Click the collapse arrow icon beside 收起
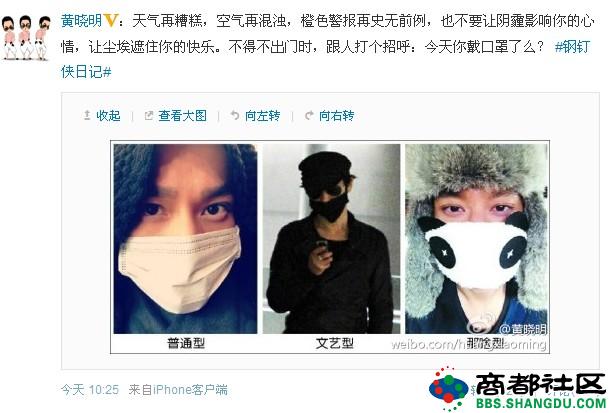The image size is (611, 413). (x=87, y=115)
